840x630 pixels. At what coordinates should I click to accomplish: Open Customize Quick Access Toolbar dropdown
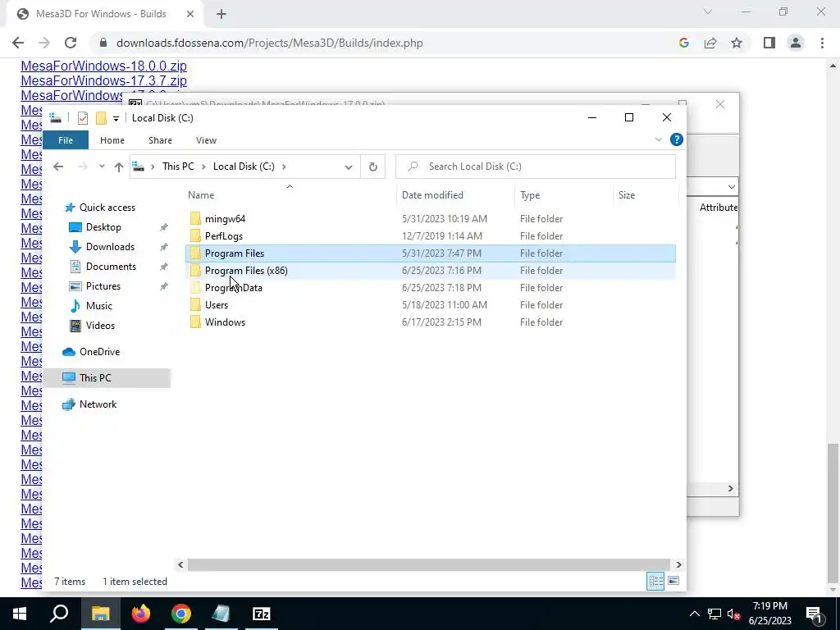[116, 118]
